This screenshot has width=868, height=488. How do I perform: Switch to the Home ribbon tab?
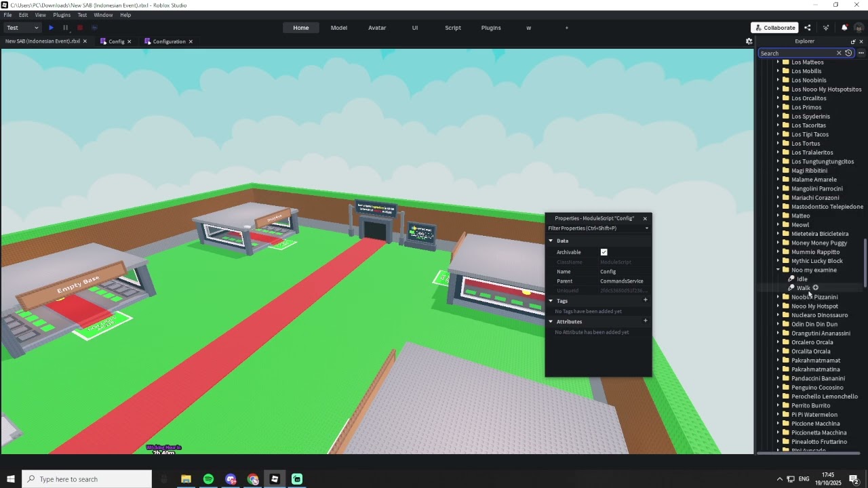point(301,28)
